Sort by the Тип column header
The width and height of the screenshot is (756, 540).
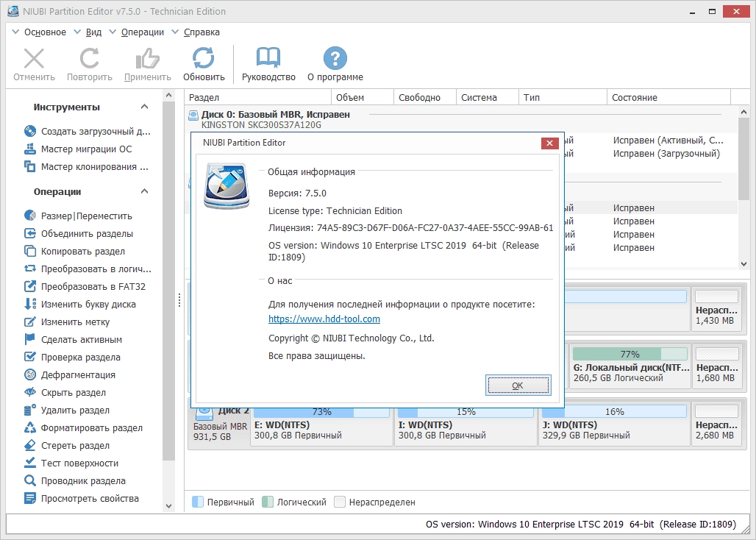click(x=563, y=97)
